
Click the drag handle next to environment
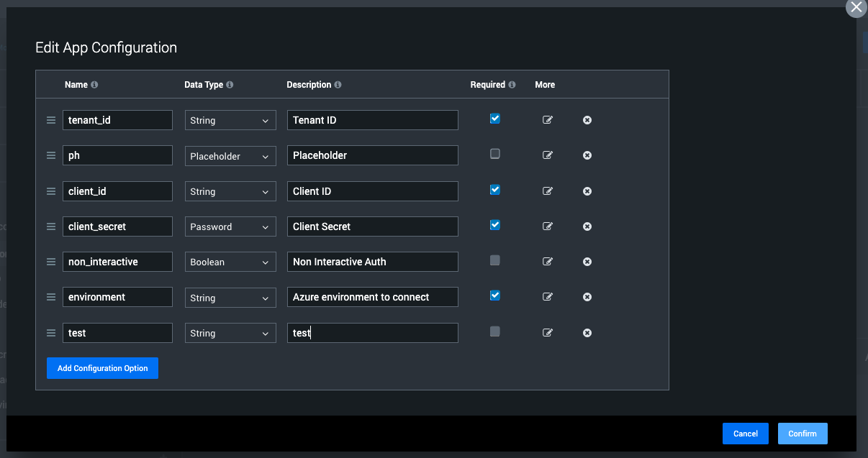[50, 296]
